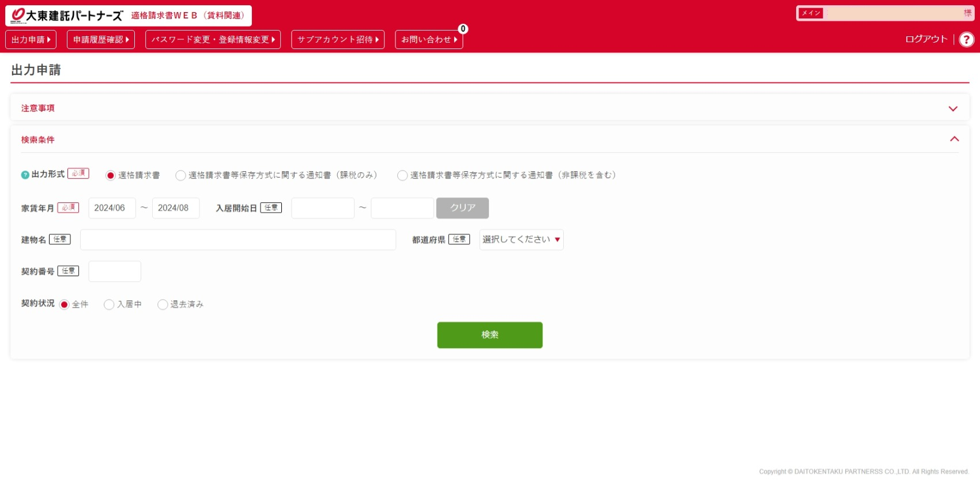Click the クリア button
The height and width of the screenshot is (487, 980).
462,208
